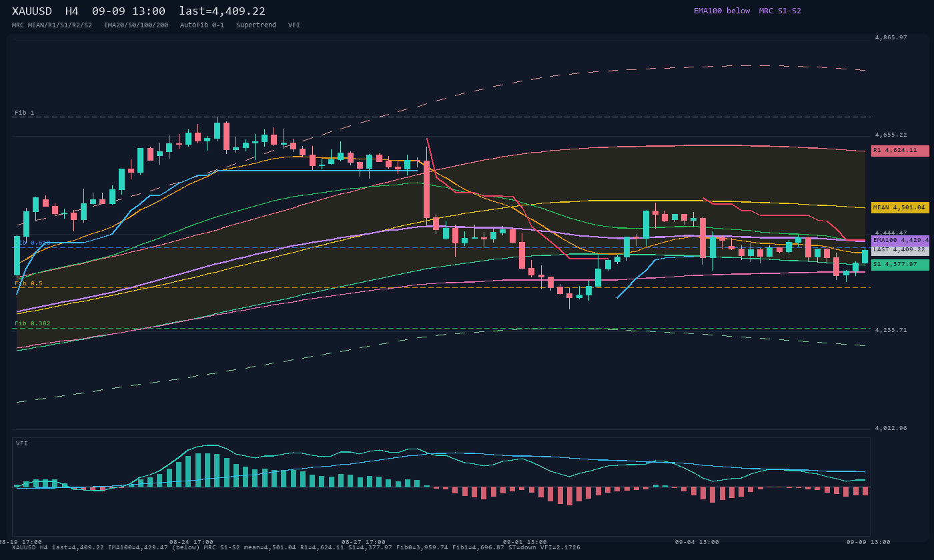Click the AutoFib 0-1 legend entry
Image resolution: width=934 pixels, height=560 pixels.
[x=202, y=25]
